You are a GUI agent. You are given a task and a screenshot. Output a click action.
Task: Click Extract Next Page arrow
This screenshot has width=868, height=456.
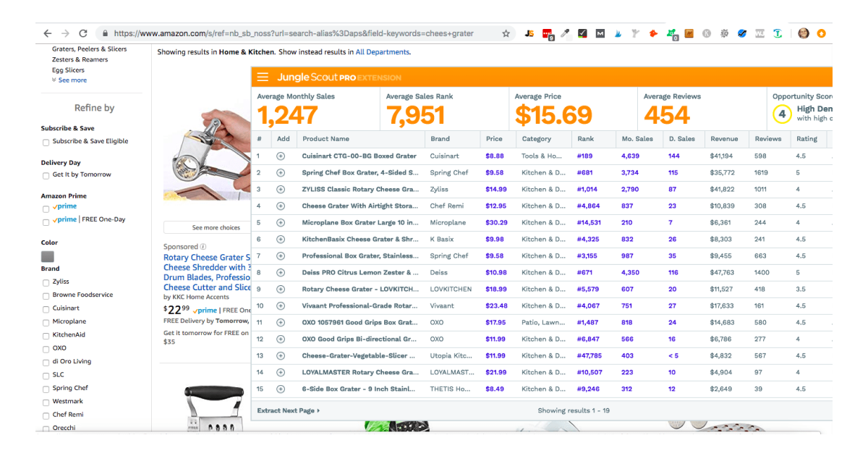point(288,410)
